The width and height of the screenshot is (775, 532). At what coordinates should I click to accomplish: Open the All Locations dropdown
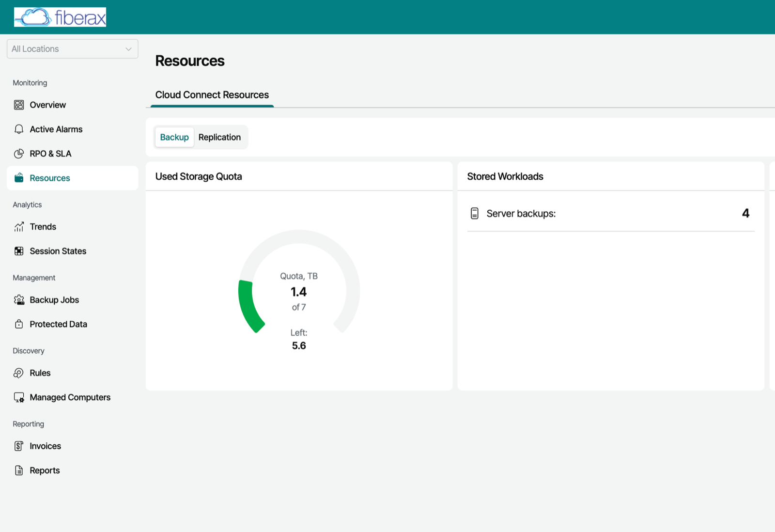72,49
